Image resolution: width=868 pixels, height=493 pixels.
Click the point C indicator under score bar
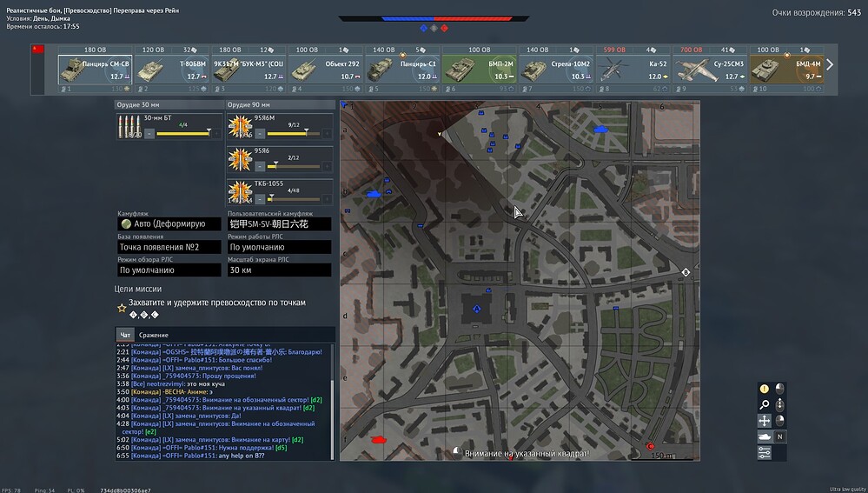pos(444,28)
